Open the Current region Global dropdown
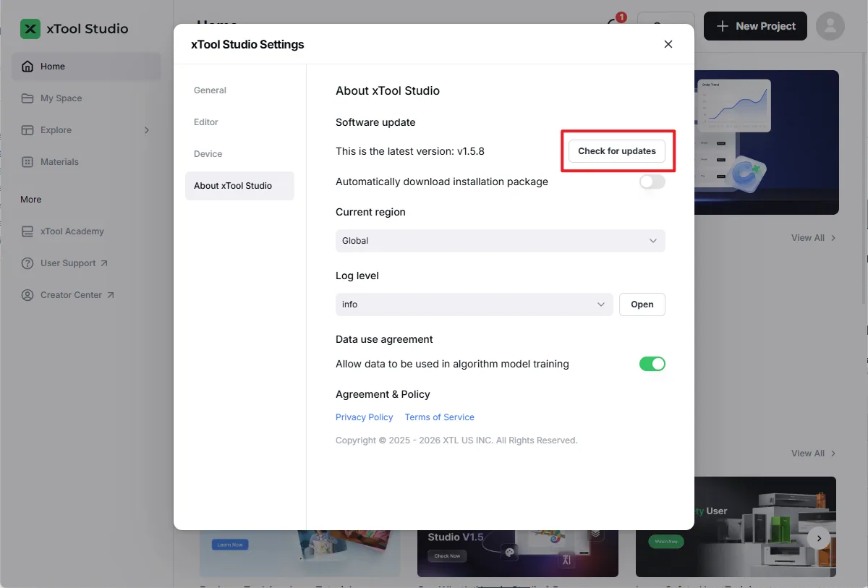868x588 pixels. [501, 241]
